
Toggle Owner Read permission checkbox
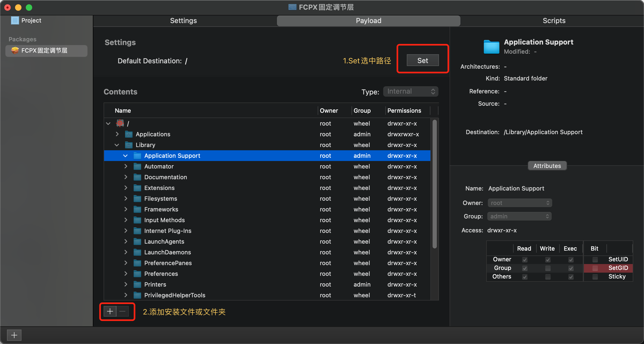click(x=525, y=260)
